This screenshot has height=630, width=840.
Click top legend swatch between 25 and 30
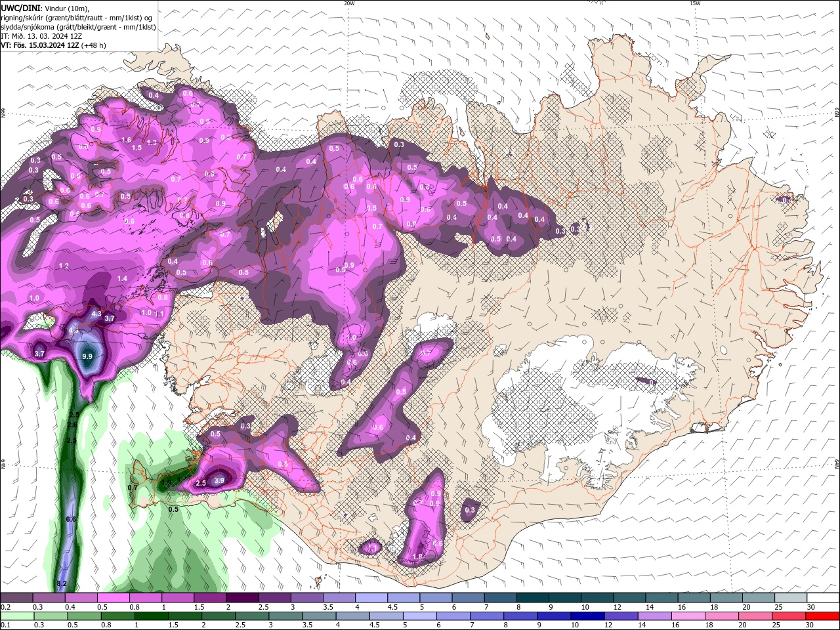click(x=791, y=598)
